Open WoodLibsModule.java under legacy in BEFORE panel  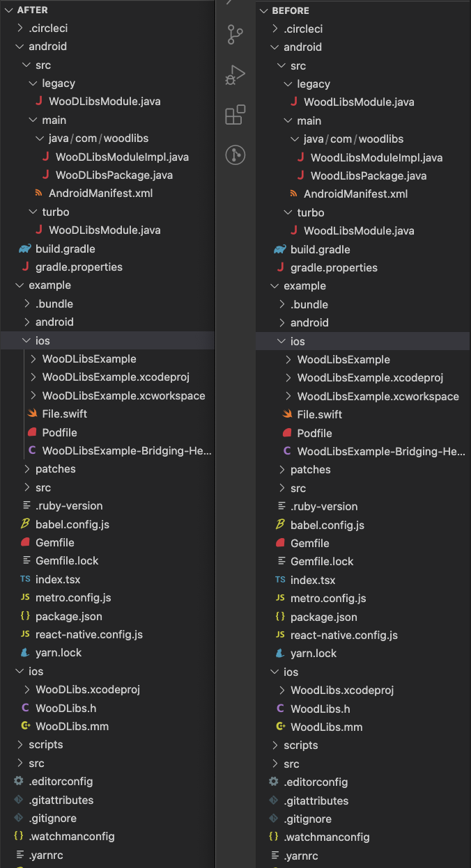tap(359, 102)
